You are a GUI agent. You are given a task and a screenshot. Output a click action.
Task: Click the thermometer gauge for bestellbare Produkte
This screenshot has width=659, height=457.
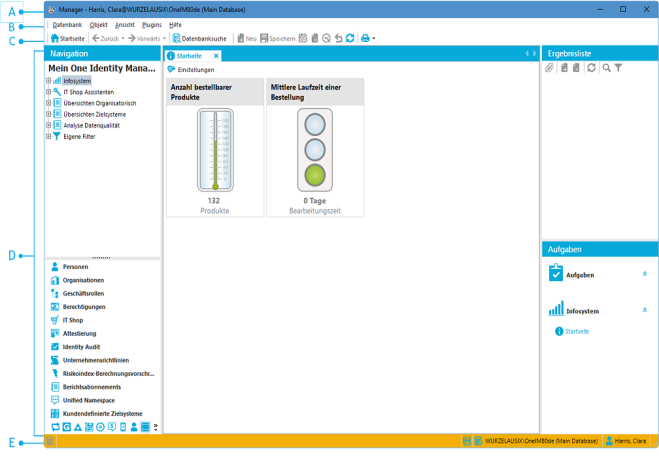click(215, 150)
